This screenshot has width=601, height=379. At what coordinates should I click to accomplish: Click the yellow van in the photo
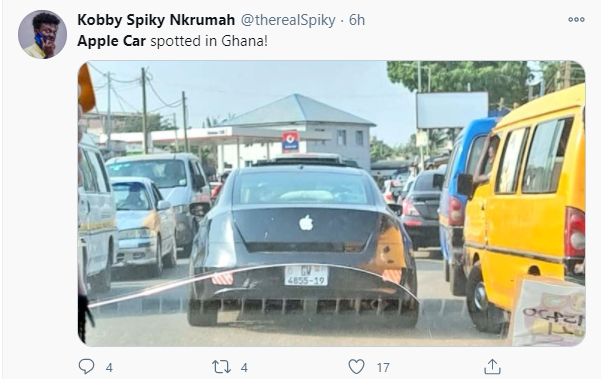524,209
